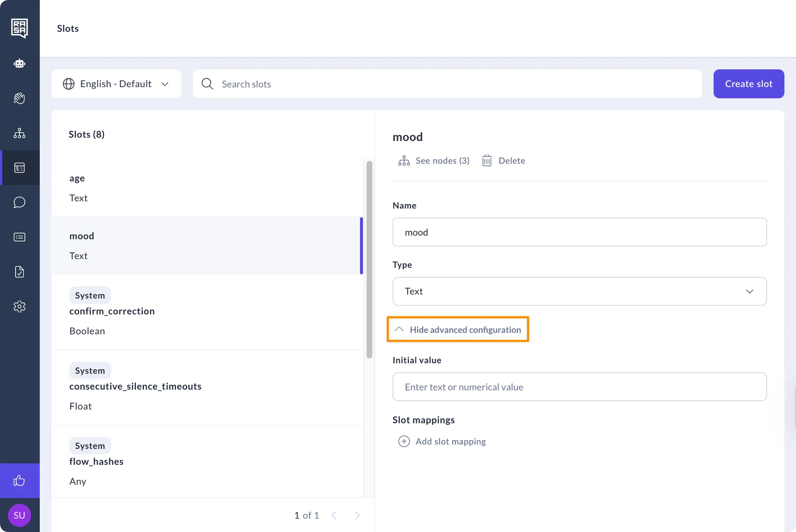Open the list panel sidebar icon

tap(19, 237)
